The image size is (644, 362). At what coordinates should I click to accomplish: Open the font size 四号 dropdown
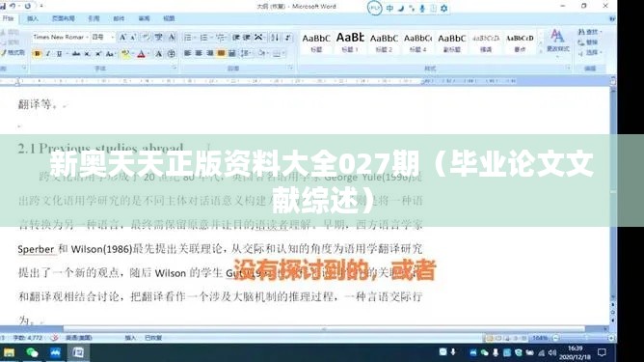[103, 37]
